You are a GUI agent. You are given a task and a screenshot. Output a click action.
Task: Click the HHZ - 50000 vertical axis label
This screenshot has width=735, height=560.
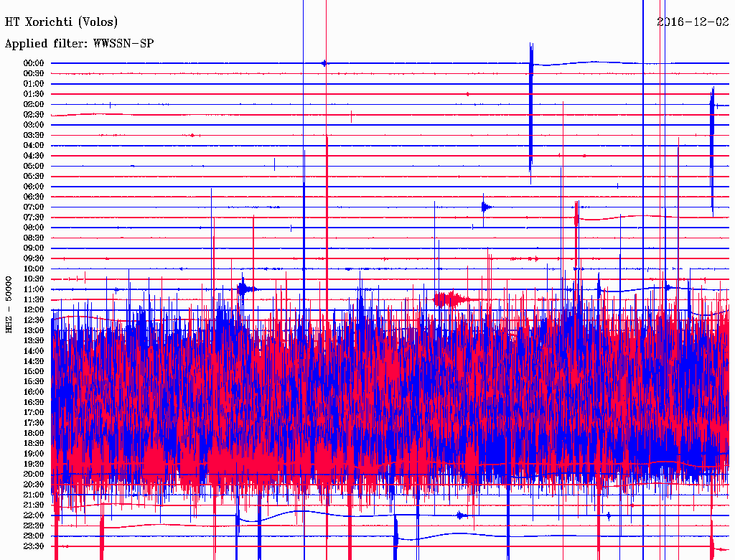(9, 304)
